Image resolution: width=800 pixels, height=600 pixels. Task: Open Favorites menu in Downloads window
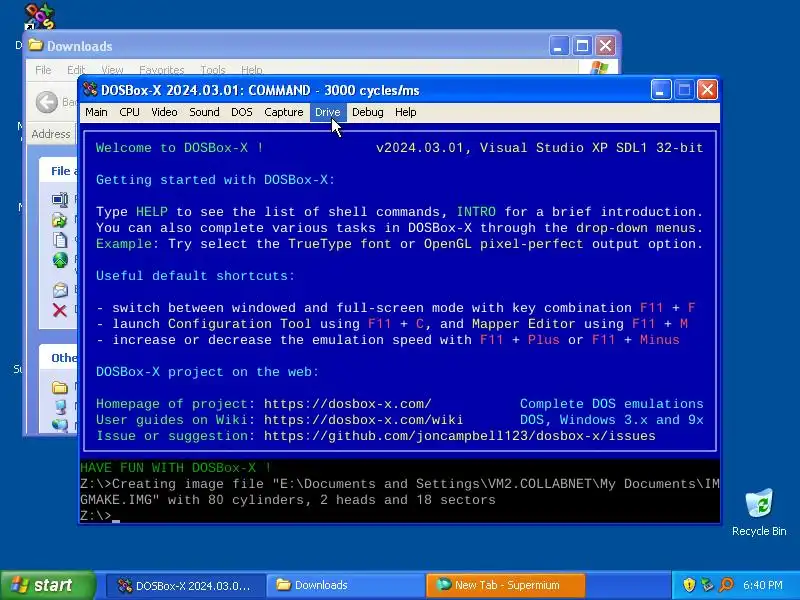(161, 69)
